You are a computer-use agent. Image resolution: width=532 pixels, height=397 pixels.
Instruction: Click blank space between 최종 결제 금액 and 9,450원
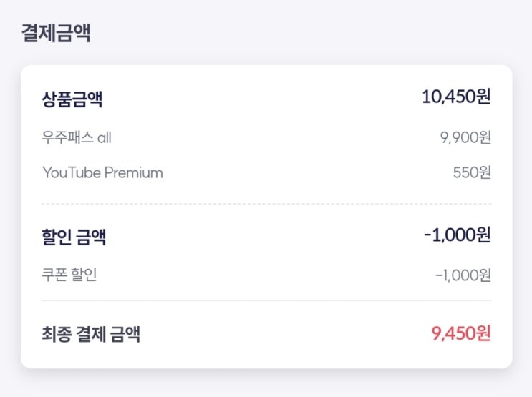286,334
